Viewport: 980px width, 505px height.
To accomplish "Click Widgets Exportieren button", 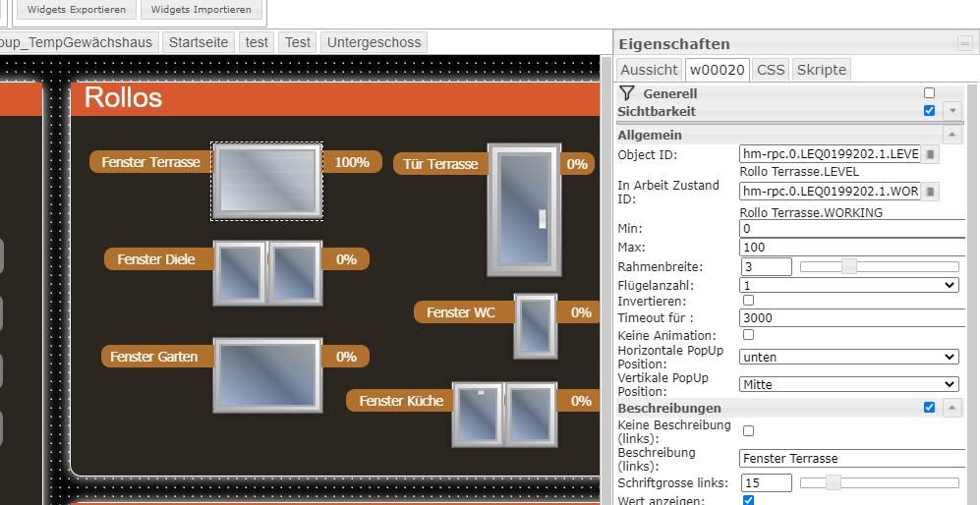I will point(77,10).
